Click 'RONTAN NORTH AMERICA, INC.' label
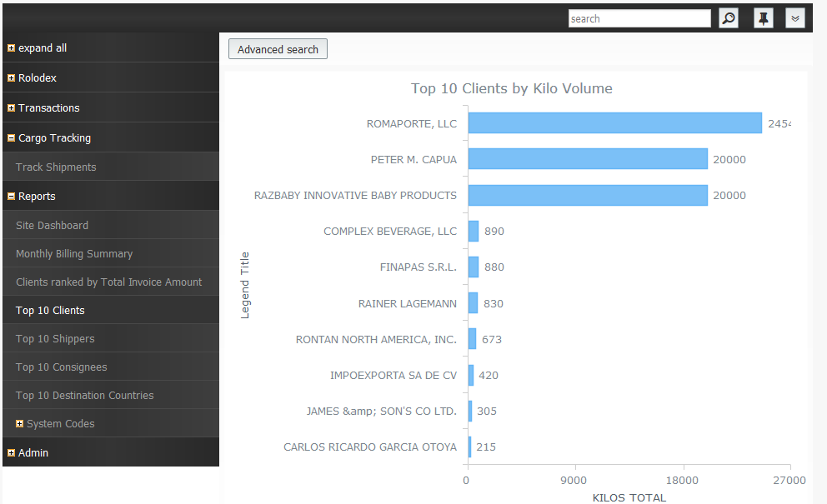The image size is (827, 504). [376, 340]
